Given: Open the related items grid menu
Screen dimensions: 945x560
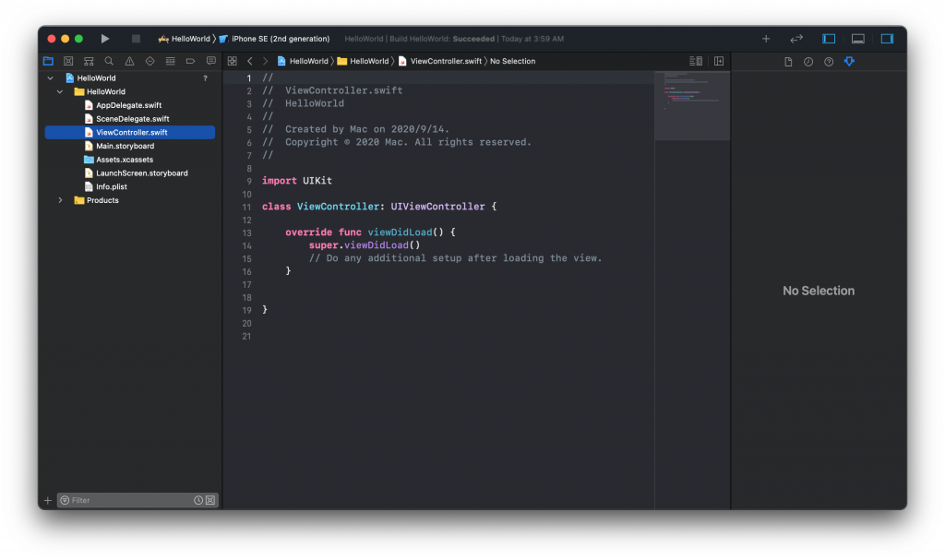Looking at the screenshot, I should tap(232, 61).
